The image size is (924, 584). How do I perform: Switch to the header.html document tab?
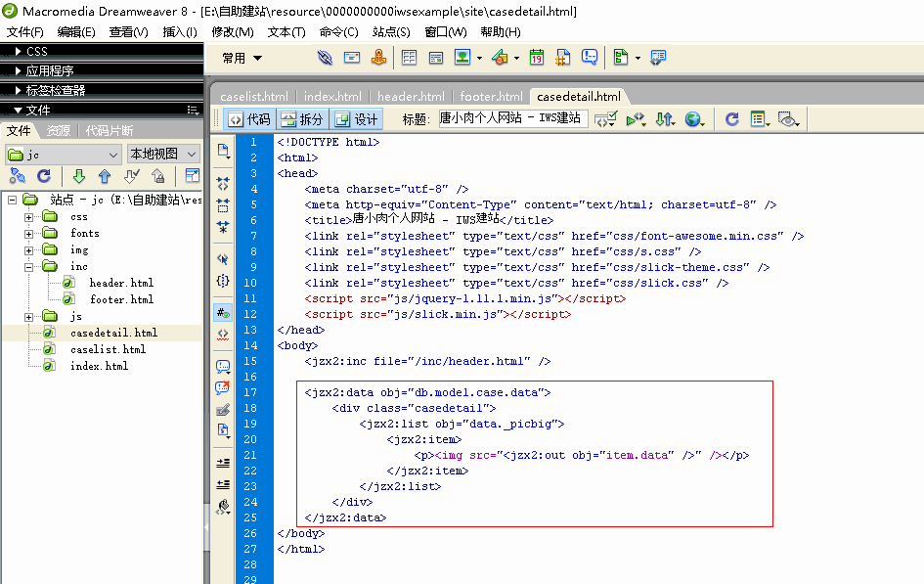(x=411, y=96)
